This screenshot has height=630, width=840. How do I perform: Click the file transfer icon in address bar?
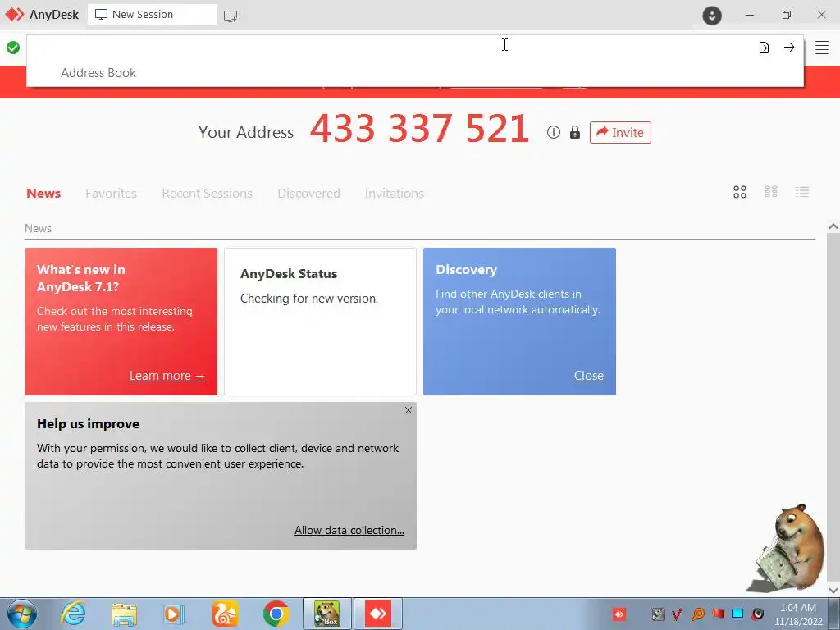764,48
